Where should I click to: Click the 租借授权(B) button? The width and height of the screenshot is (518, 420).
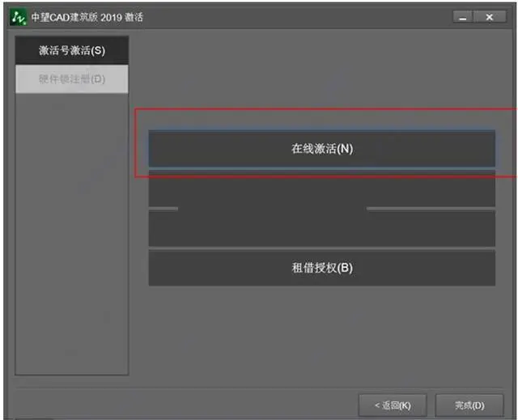322,268
